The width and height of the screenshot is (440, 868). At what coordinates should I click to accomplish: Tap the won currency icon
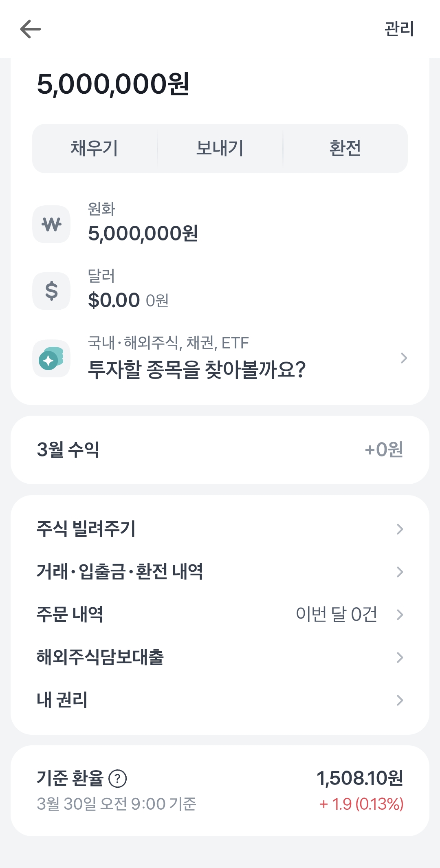click(x=51, y=224)
